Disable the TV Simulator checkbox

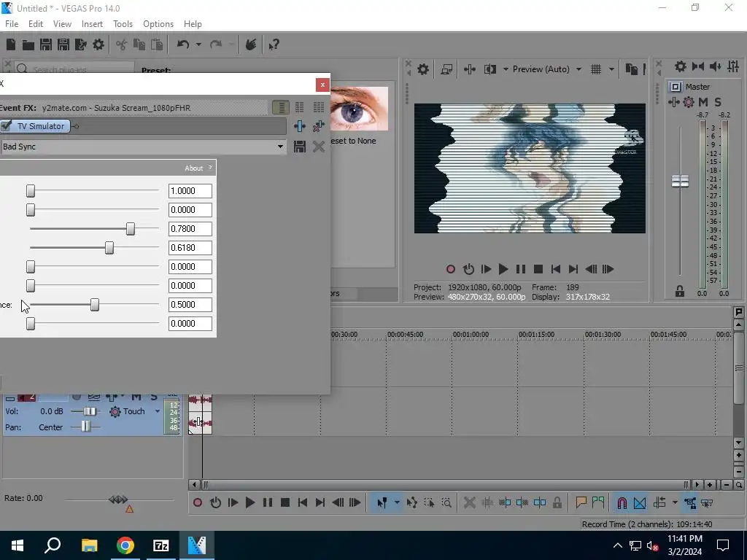click(x=6, y=125)
